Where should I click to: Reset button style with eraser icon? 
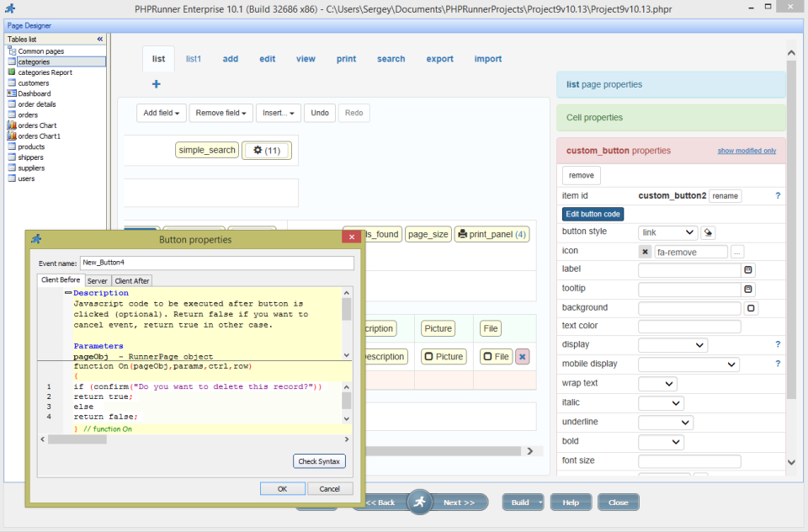point(708,232)
